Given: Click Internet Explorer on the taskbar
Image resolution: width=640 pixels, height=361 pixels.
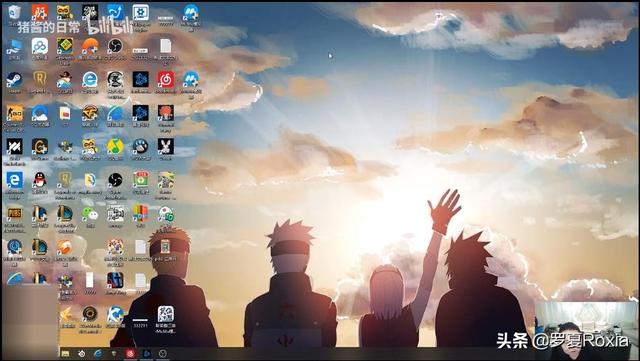Looking at the screenshot, I should click(x=98, y=354).
